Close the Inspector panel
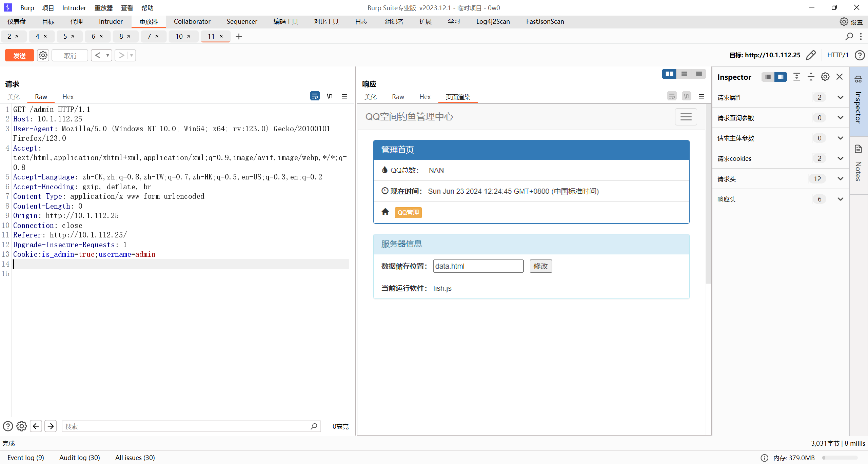Image resolution: width=868 pixels, height=464 pixels. 840,77
